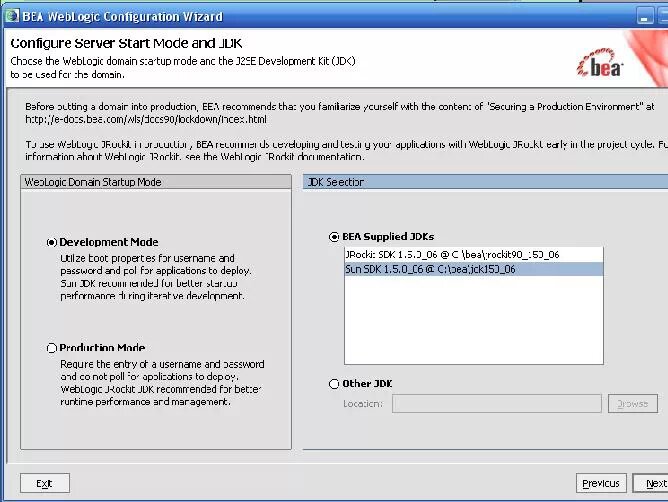Choose BEA Supplied JDKs option

(x=334, y=237)
